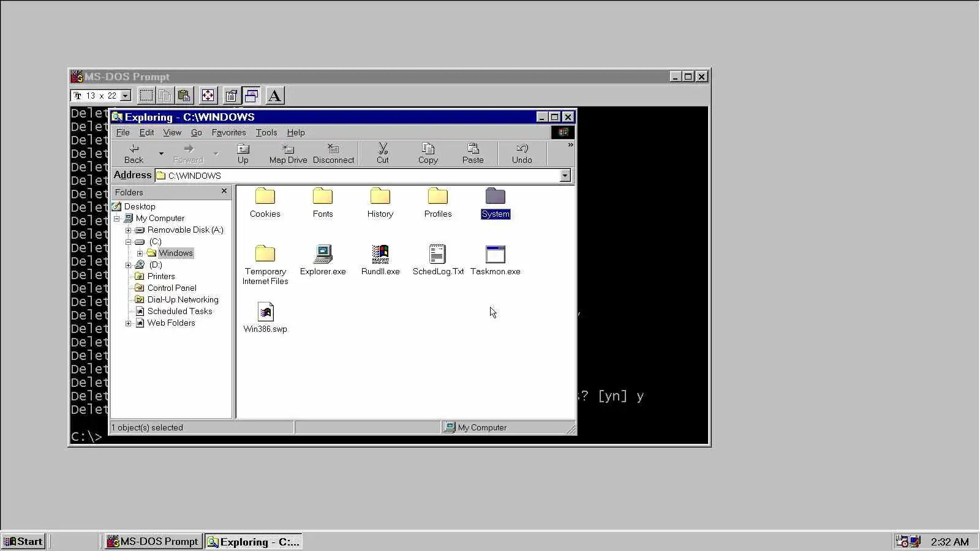
Task: Click the Paste icon in MS-DOS Prompt toolbar
Action: tap(184, 96)
